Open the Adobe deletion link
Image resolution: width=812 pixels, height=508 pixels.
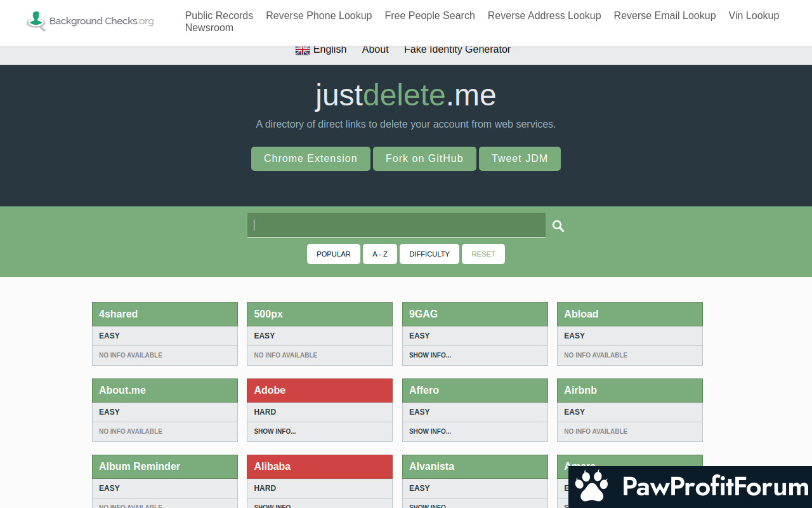click(320, 391)
